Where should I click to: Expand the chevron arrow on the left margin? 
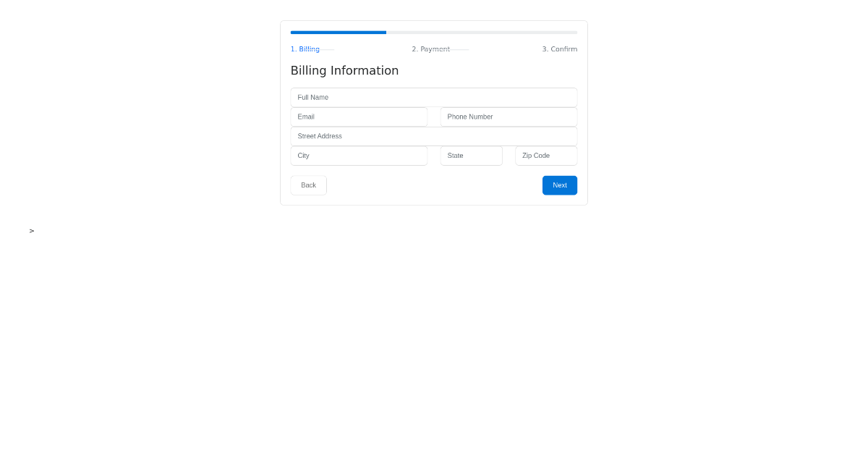pyautogui.click(x=31, y=230)
